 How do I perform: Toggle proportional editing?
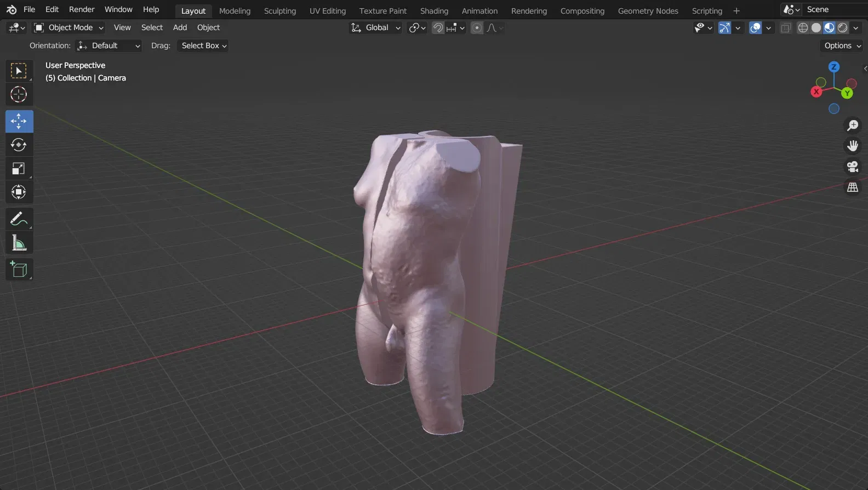pos(477,28)
